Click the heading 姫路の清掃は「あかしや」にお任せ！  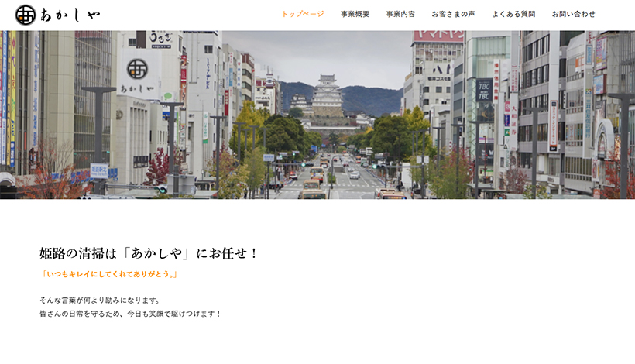pos(149,253)
